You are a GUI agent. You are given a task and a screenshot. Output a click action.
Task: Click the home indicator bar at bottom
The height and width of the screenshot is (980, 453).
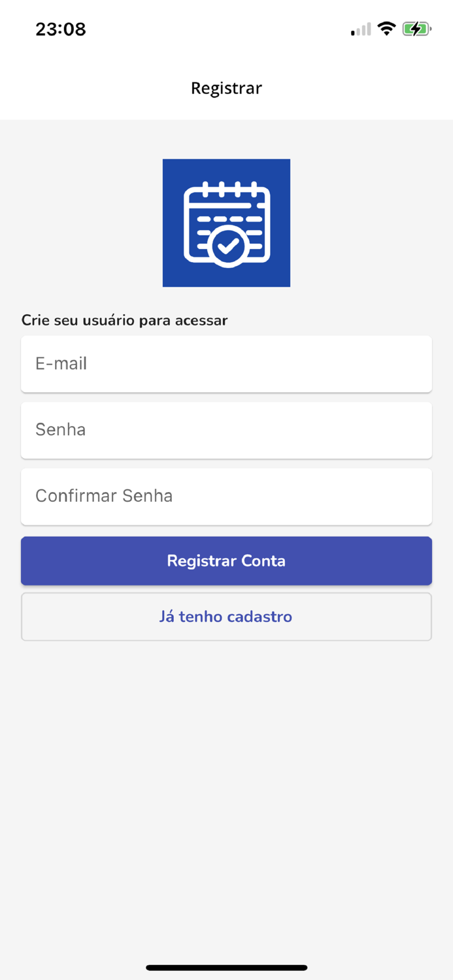[226, 968]
